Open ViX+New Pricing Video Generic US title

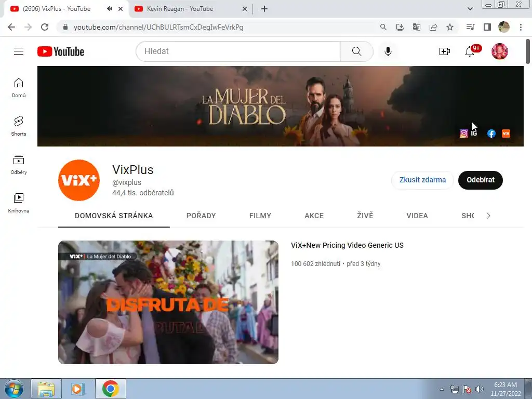click(348, 245)
